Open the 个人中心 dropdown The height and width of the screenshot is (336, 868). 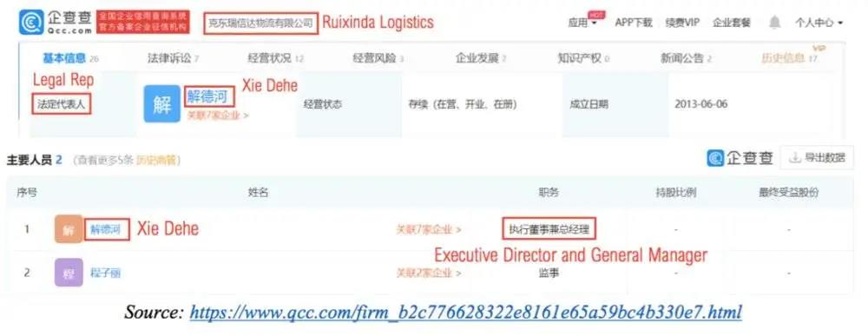[819, 23]
